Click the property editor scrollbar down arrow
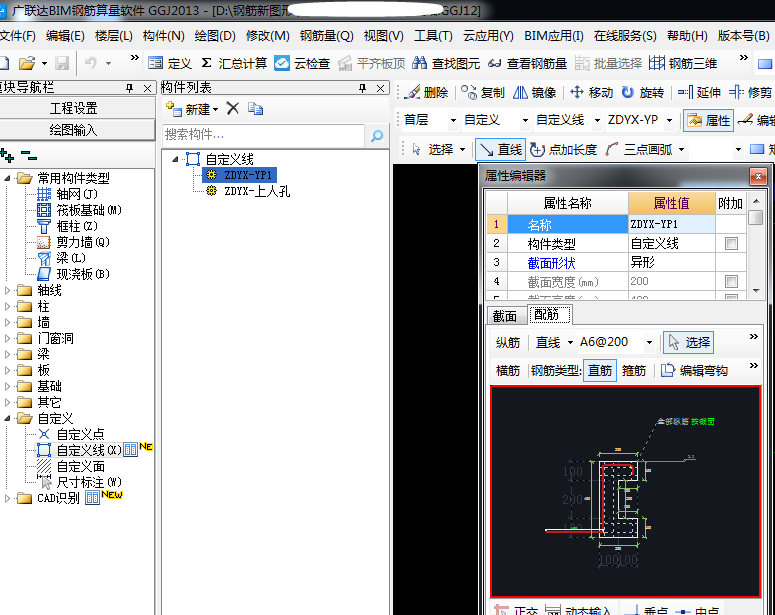The height and width of the screenshot is (615, 775). pyautogui.click(x=756, y=291)
